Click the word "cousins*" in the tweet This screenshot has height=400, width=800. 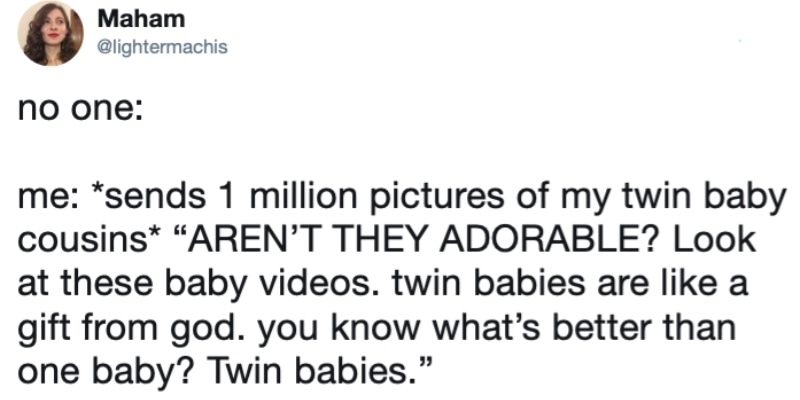90,242
